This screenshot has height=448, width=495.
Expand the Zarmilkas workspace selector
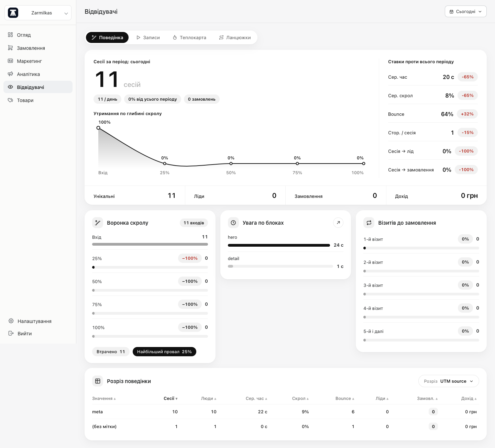(38, 13)
